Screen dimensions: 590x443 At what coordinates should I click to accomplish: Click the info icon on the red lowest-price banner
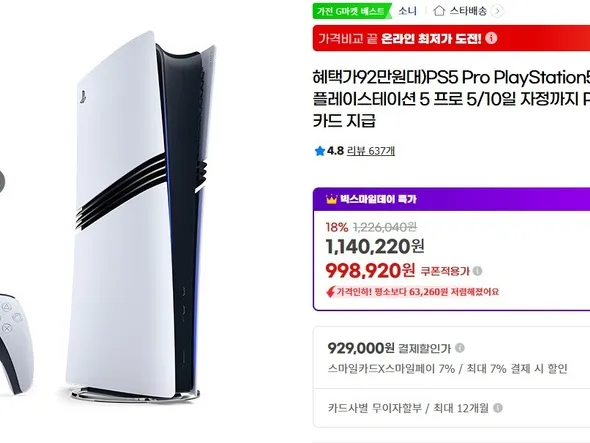pyautogui.click(x=491, y=38)
